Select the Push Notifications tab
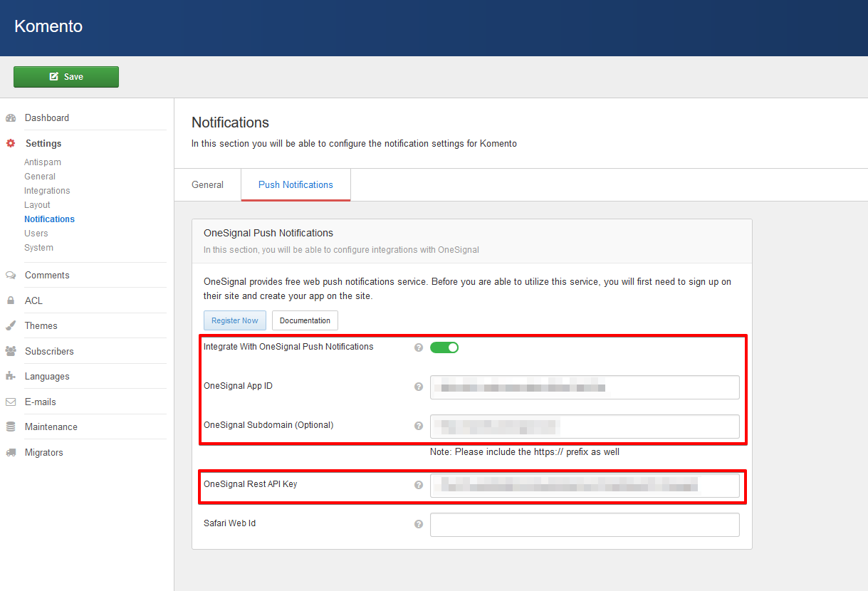Screen dimensions: 868x591 point(296,185)
